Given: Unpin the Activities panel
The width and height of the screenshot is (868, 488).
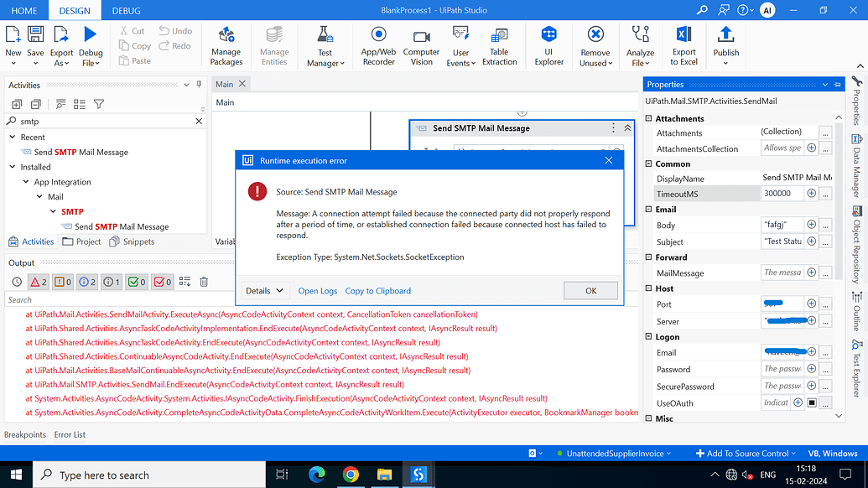Looking at the screenshot, I should click(199, 85).
